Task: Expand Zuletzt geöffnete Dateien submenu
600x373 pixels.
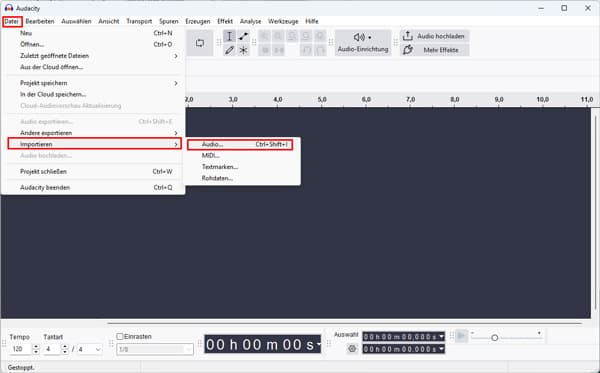Action: 94,56
